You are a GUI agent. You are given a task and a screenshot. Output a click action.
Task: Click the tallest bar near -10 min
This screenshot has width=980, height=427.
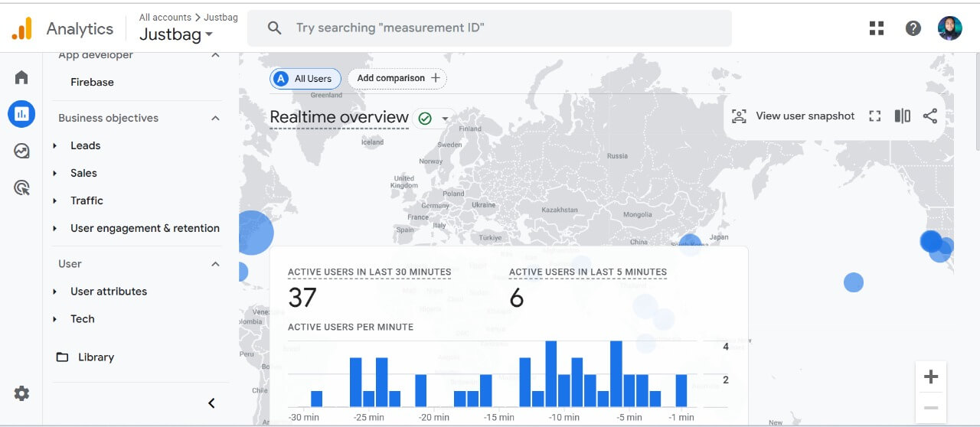pos(550,373)
